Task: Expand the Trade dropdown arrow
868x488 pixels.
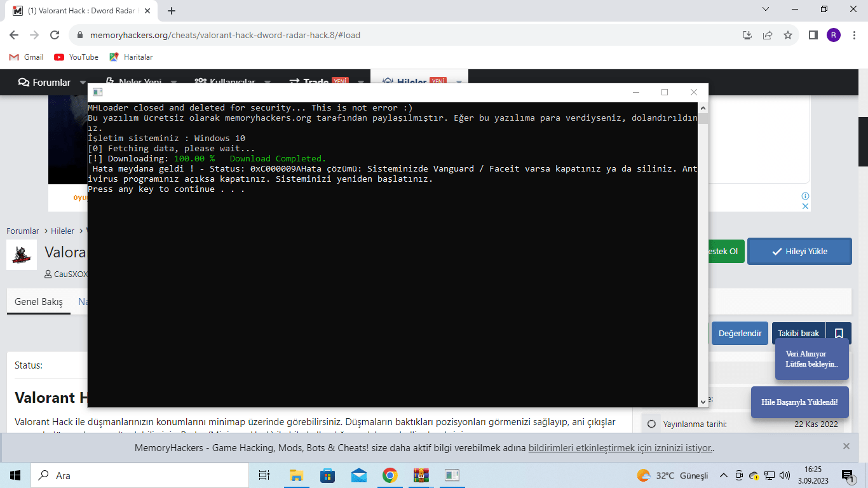Action: click(361, 83)
